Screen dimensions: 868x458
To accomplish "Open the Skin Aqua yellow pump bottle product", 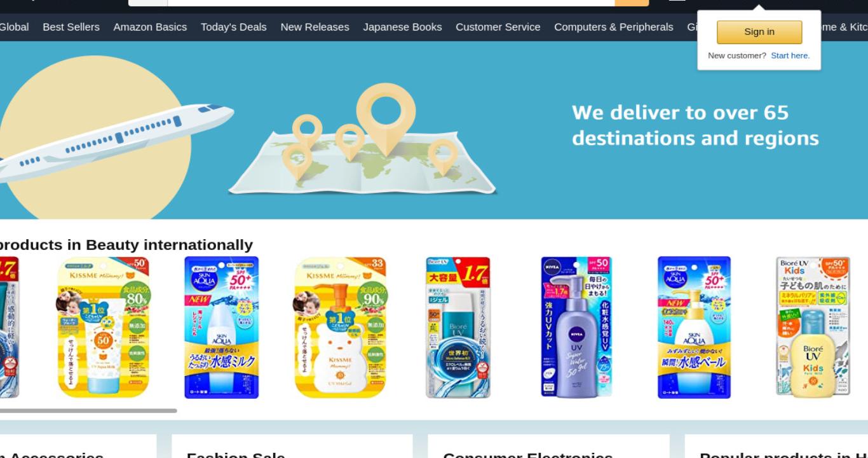I will (x=695, y=328).
